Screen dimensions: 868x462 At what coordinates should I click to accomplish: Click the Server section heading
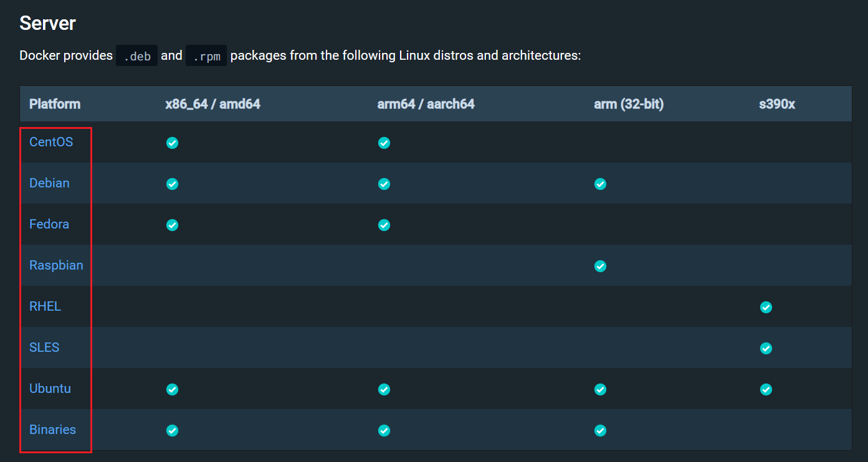47,23
